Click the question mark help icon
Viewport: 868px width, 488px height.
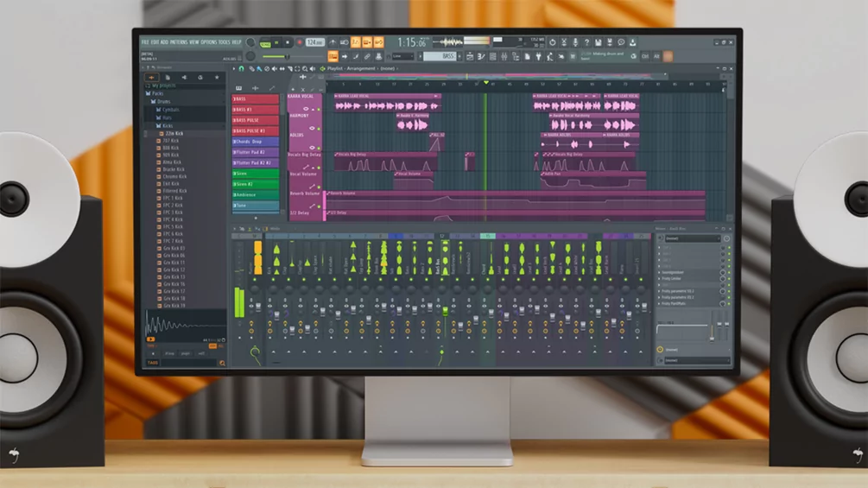[586, 42]
